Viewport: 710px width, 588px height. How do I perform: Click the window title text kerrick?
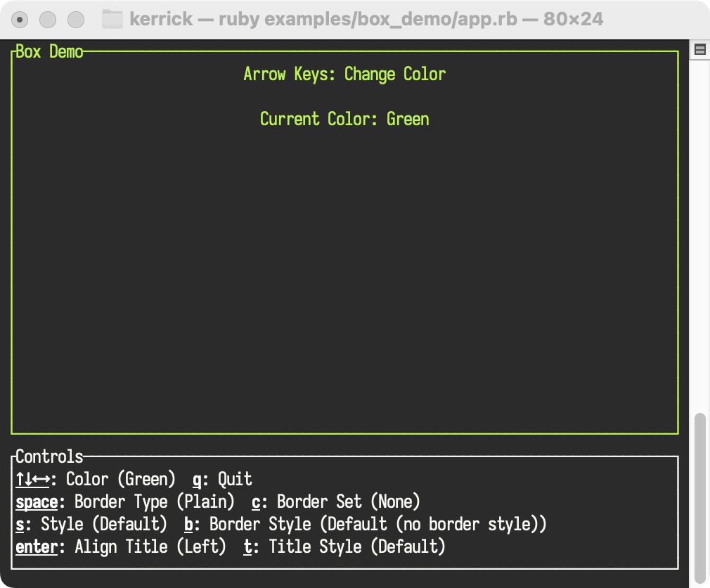pyautogui.click(x=161, y=19)
